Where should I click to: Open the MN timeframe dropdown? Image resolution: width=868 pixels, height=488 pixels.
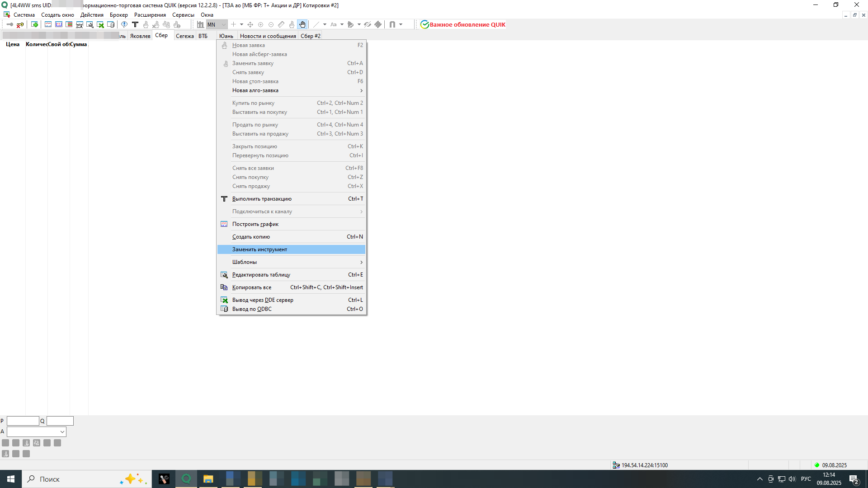tap(223, 24)
